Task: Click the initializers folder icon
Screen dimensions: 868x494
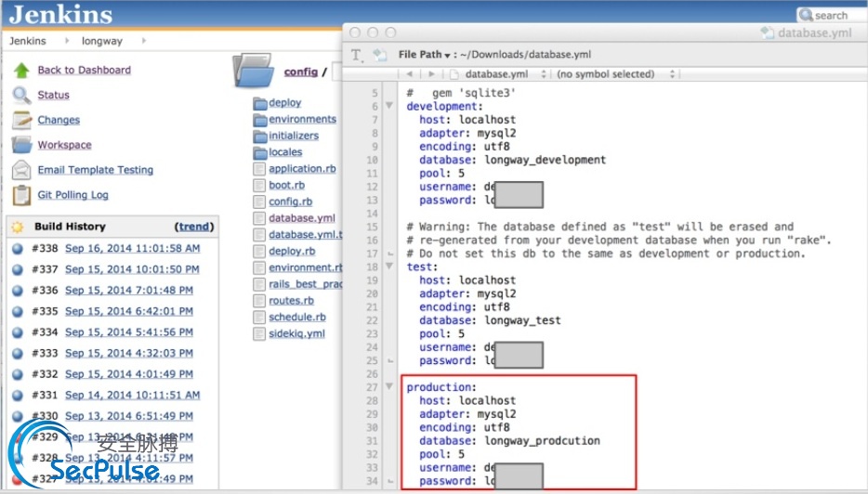Action: pyautogui.click(x=259, y=136)
